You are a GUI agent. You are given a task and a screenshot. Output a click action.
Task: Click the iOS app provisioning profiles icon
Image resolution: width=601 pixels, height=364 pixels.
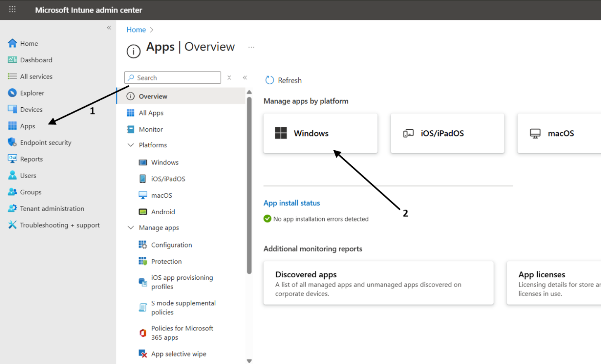(x=143, y=282)
